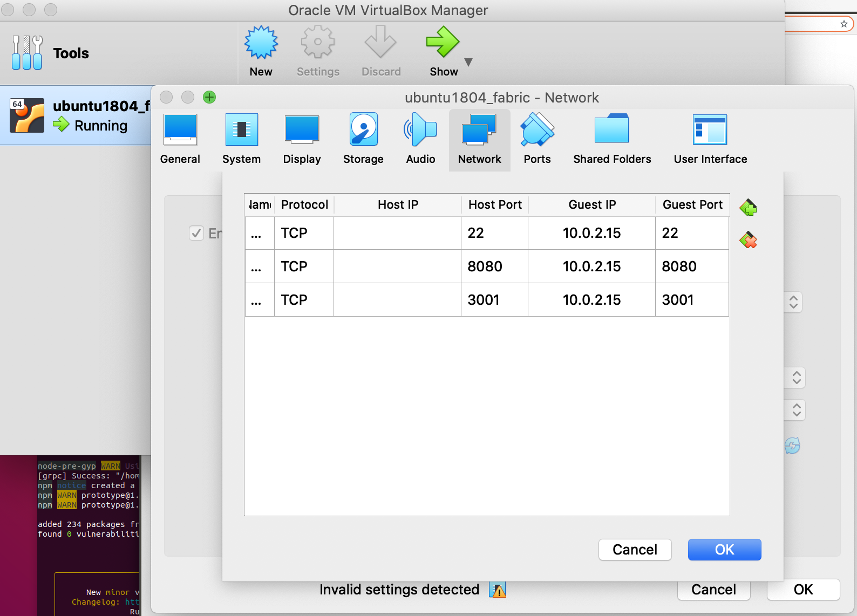Click the Discard toolbar icon
This screenshot has height=616, width=857.
click(x=380, y=42)
